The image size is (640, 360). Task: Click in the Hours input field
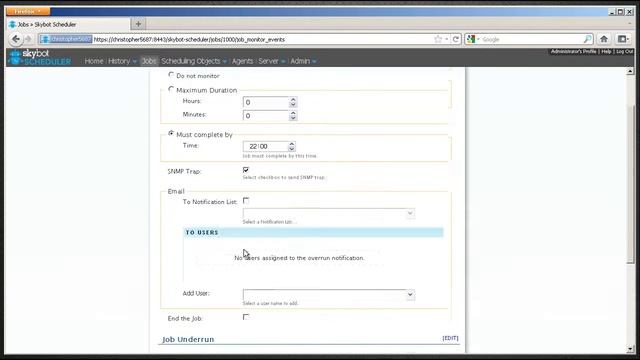pyautogui.click(x=266, y=102)
